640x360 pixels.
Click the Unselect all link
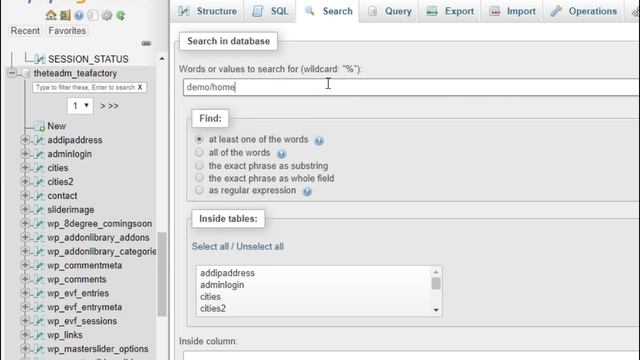(260, 247)
